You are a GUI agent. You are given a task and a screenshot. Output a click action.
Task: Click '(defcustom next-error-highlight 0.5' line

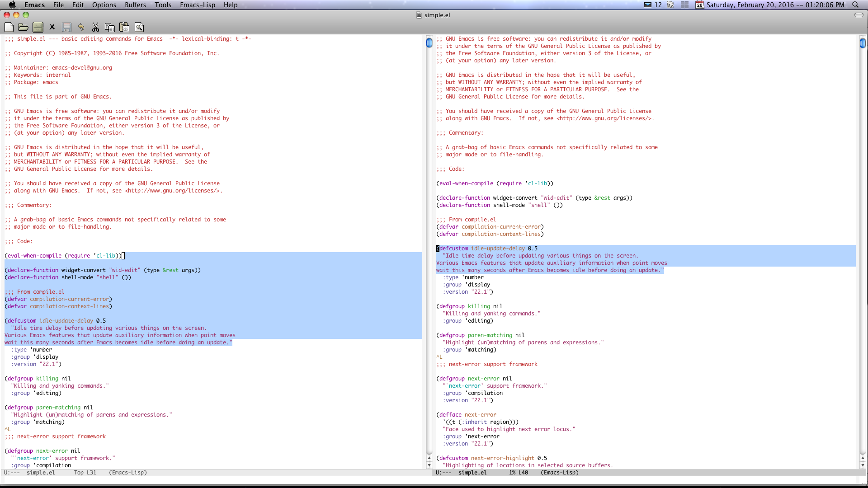491,458
